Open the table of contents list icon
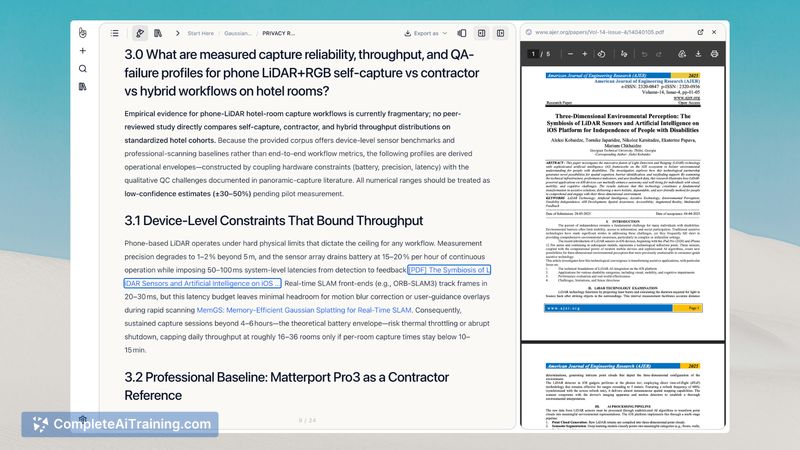 point(115,33)
